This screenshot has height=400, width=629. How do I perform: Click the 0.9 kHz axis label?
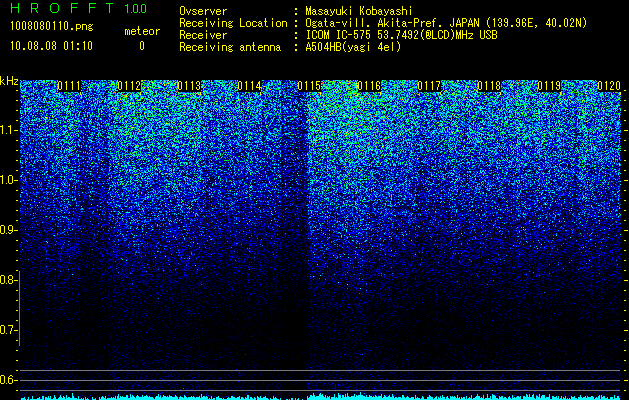click(x=7, y=230)
